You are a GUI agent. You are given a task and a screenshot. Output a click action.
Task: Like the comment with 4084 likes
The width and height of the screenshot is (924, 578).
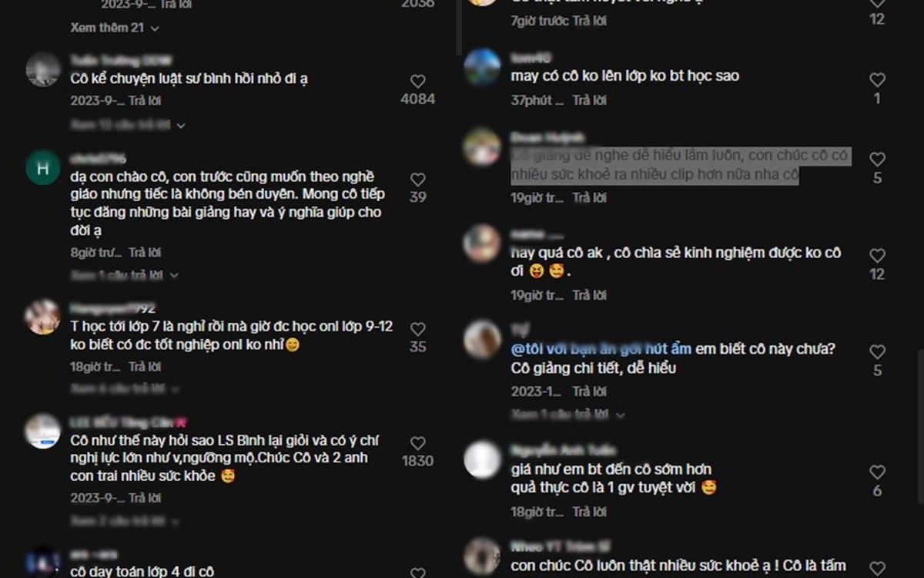click(x=417, y=81)
